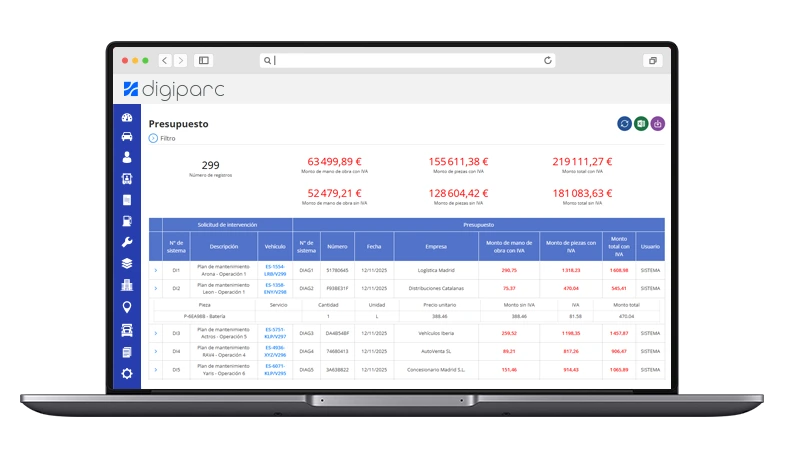Reload the page using browser reload icon
785x458 pixels.
(x=548, y=61)
